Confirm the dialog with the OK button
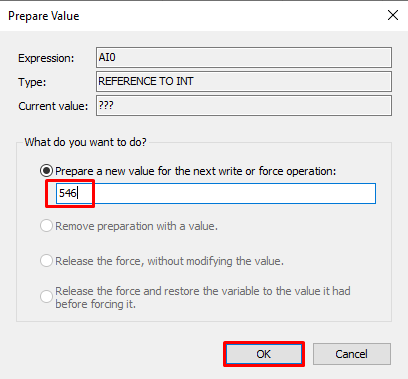408x379 pixels. pyautogui.click(x=264, y=354)
